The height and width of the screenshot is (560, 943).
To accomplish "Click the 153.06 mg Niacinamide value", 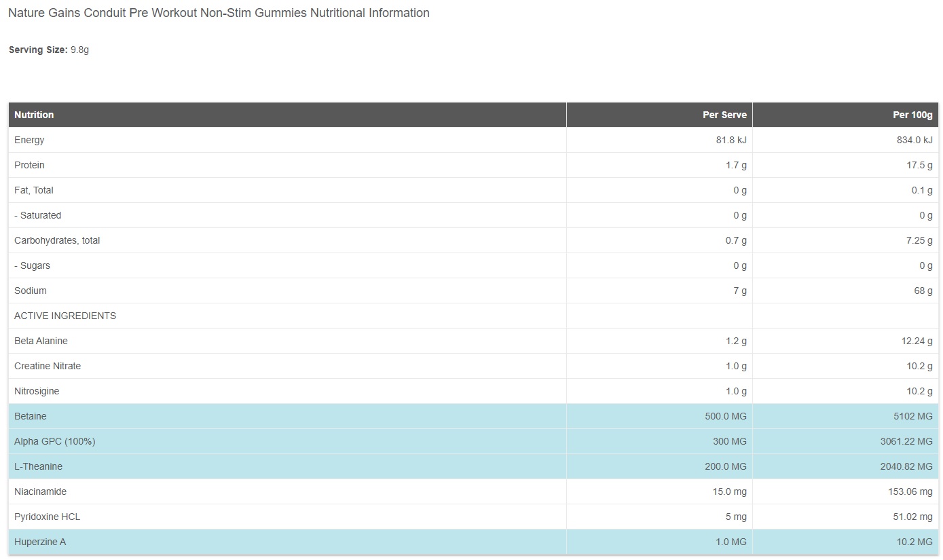I will pyautogui.click(x=910, y=491).
